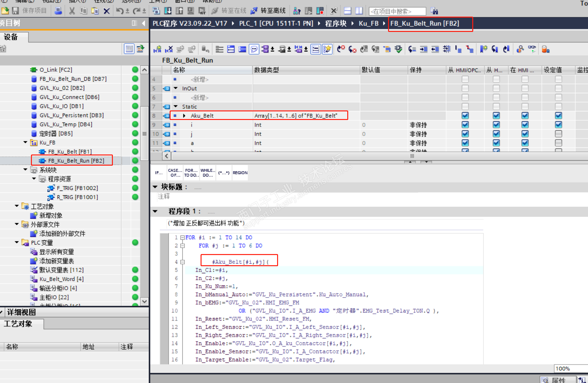Collapse the 程序资源 folder in project tree
The width and height of the screenshot is (588, 383).
(x=34, y=179)
